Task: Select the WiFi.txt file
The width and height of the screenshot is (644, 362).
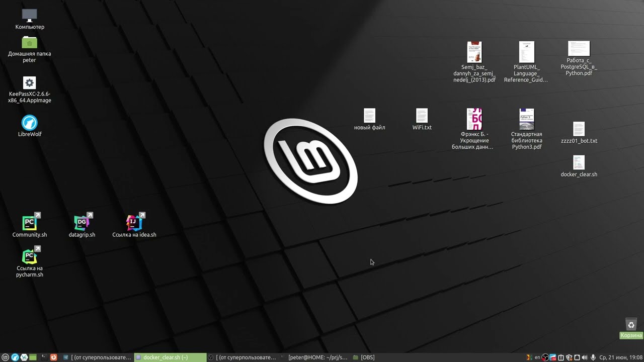Action: [422, 120]
